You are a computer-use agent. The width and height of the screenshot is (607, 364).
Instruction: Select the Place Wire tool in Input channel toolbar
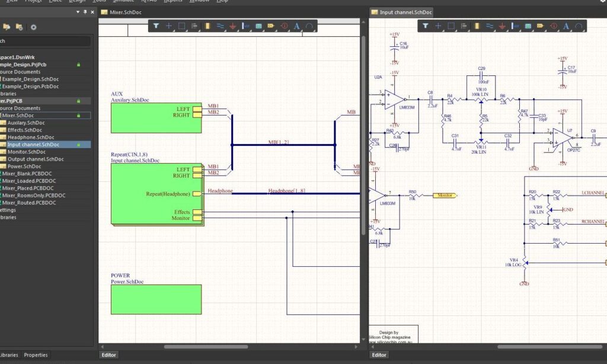click(490, 26)
